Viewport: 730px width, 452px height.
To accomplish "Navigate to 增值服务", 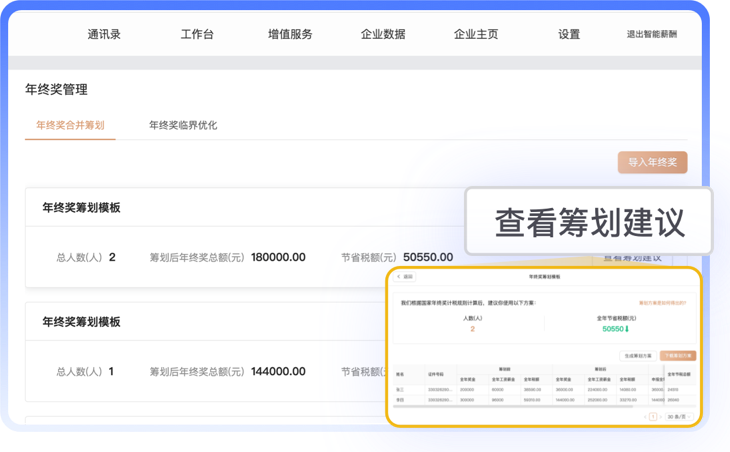I will 290,34.
